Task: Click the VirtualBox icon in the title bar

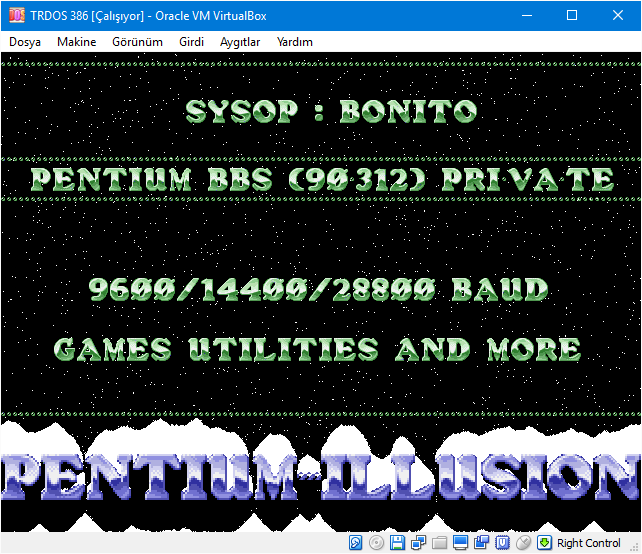Action: (x=16, y=16)
